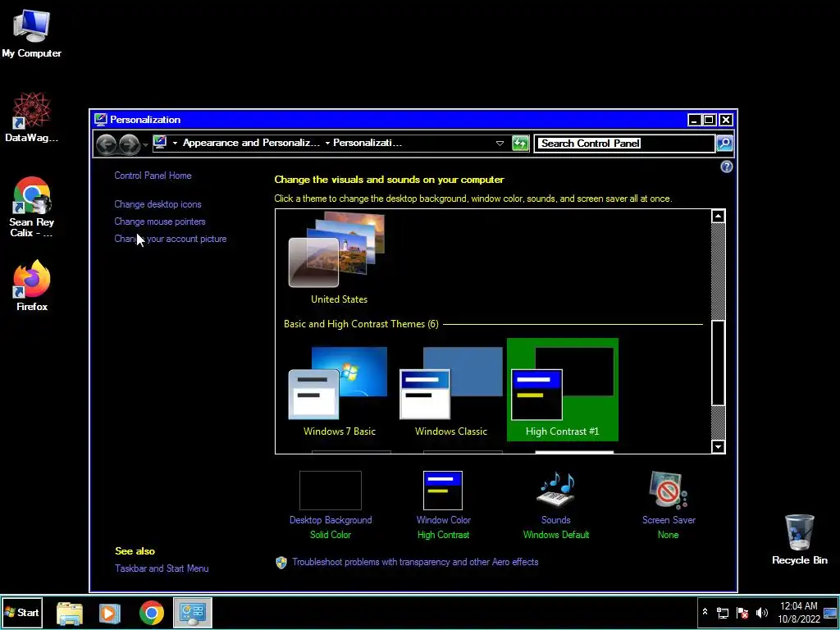Click the Action Center flag icon
This screenshot has height=630, width=840.
point(742,613)
